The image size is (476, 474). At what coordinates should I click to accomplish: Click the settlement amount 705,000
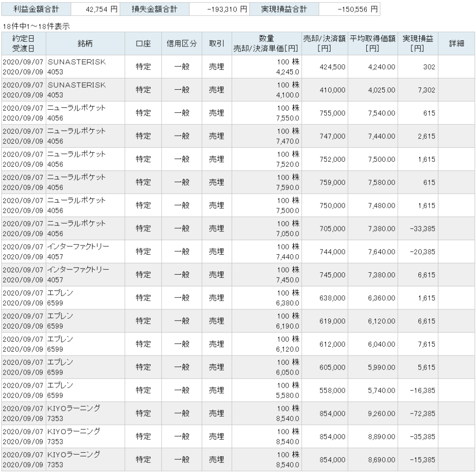click(332, 229)
